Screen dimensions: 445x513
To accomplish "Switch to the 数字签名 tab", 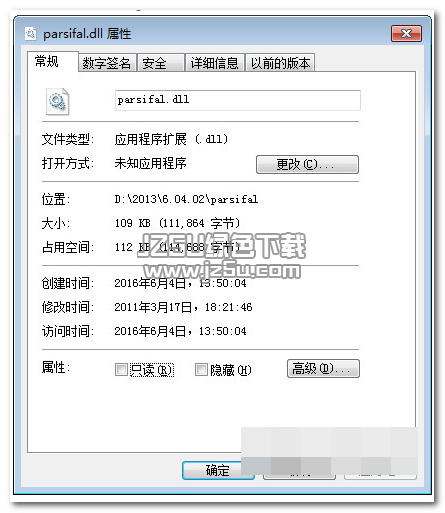I will coord(107,63).
